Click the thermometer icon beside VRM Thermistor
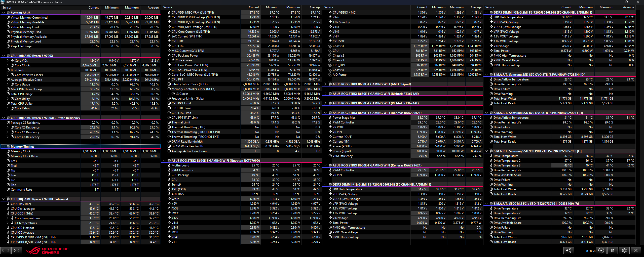This screenshot has width=644, height=257. click(169, 170)
